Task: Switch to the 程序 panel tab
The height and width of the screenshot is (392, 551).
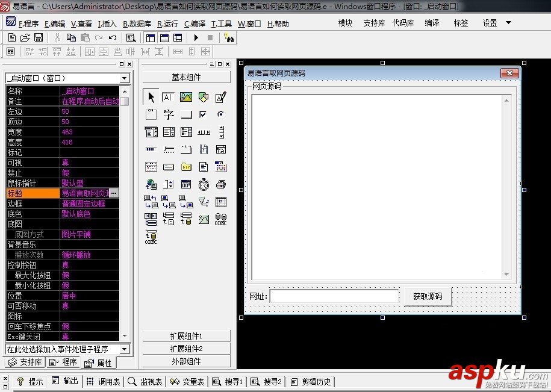Action: [x=63, y=362]
